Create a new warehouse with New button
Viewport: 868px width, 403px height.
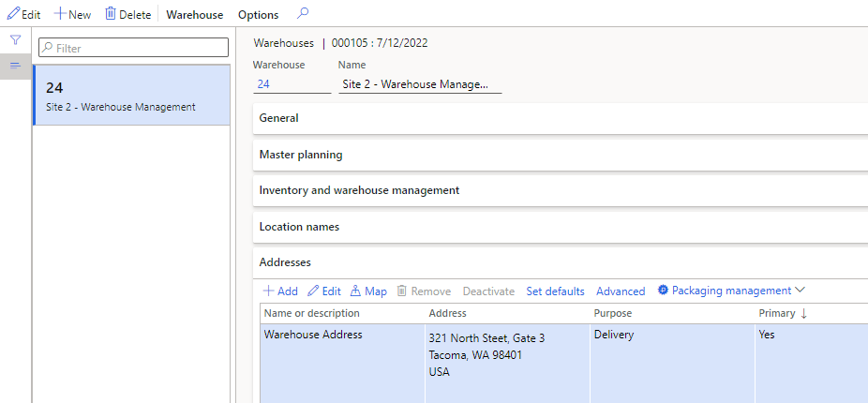pos(72,14)
